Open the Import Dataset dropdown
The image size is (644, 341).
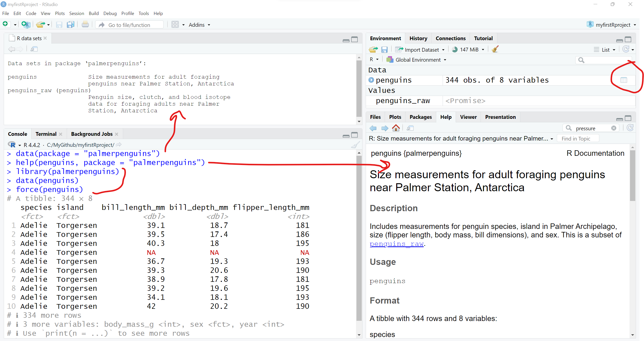(420, 49)
